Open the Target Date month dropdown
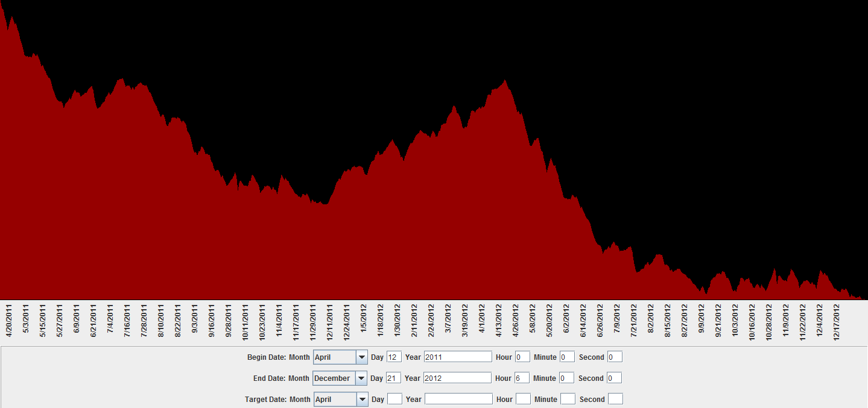Screen dimensions: 868x408 tap(341, 400)
